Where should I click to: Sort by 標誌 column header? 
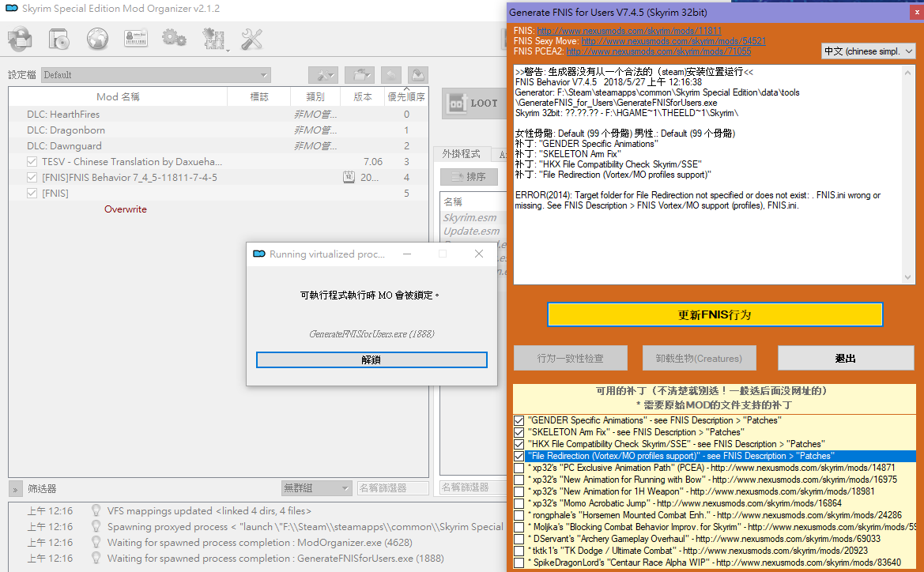click(x=259, y=96)
